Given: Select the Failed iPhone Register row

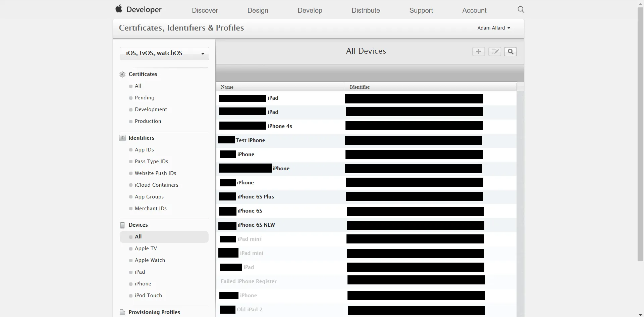Looking at the screenshot, I should pos(366,281).
